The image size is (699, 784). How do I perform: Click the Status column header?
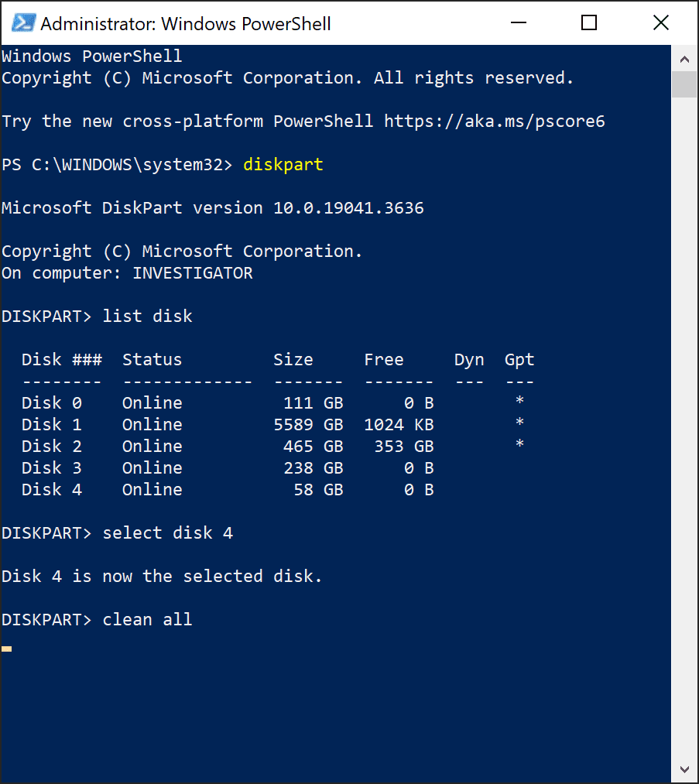(x=152, y=359)
